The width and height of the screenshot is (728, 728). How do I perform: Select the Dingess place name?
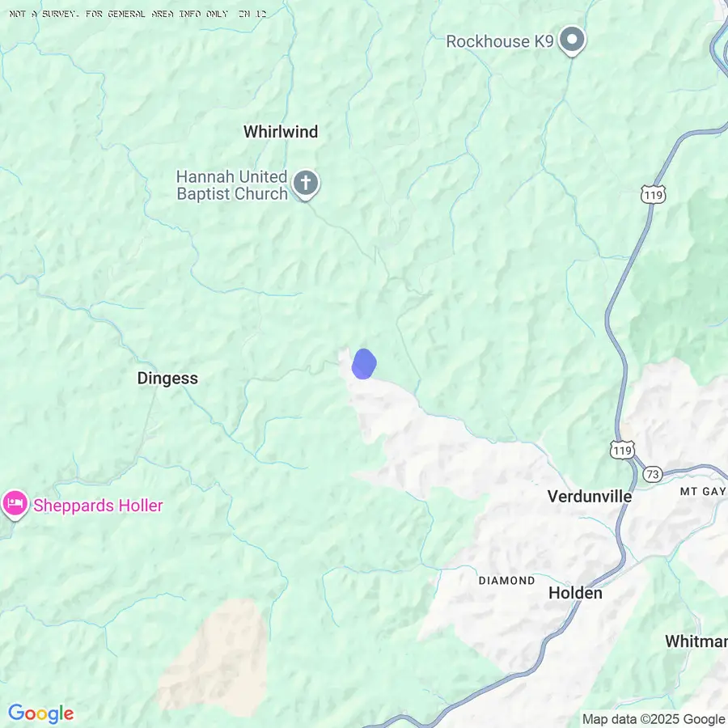[167, 379]
